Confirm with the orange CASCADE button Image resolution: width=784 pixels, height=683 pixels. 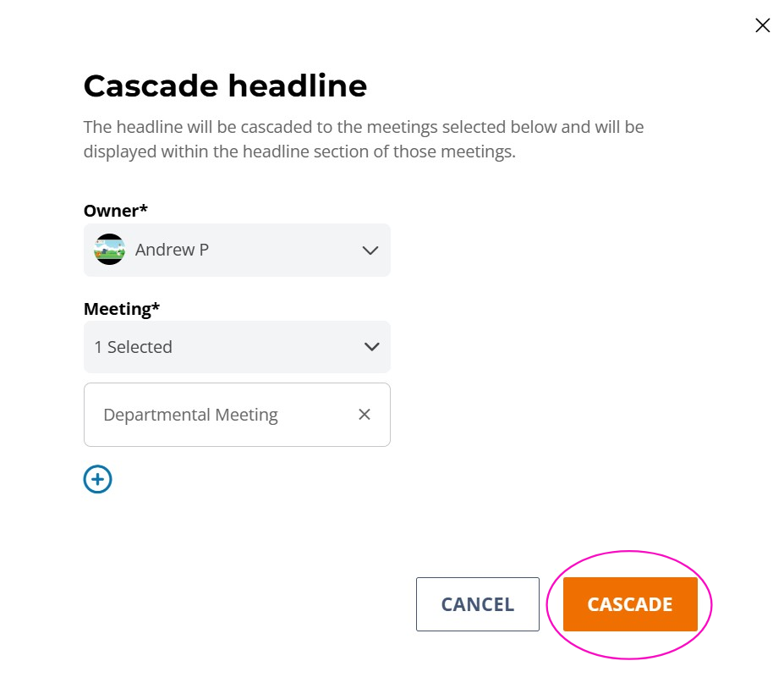630,604
